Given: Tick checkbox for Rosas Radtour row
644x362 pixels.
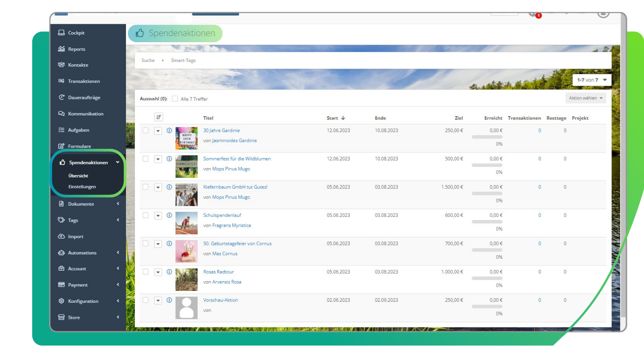Looking at the screenshot, I should tap(146, 272).
